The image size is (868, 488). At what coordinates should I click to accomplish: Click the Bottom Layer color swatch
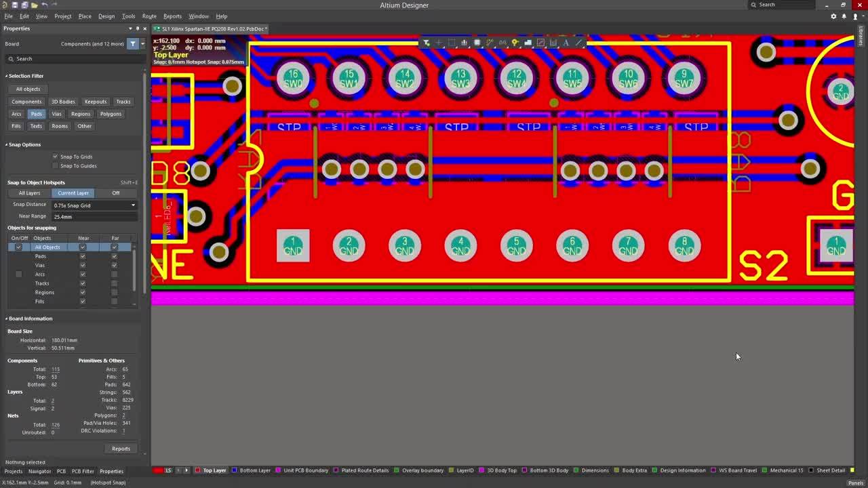(x=234, y=470)
